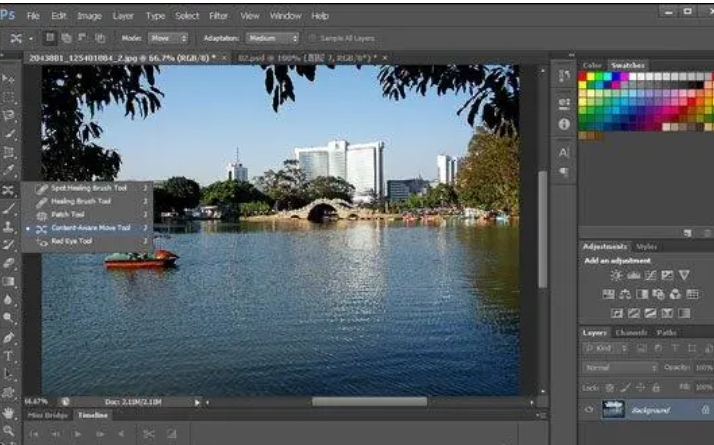Select the Type tool in toolbar

pyautogui.click(x=9, y=356)
